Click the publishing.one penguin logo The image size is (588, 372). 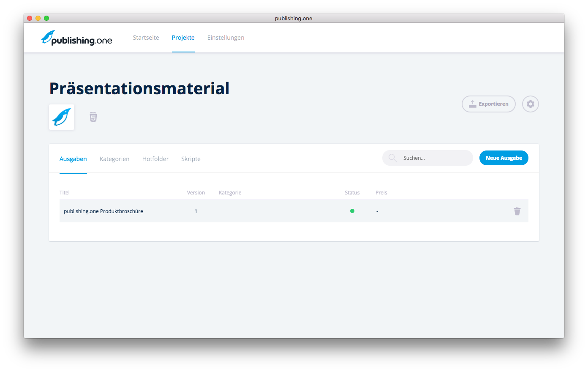coord(76,38)
